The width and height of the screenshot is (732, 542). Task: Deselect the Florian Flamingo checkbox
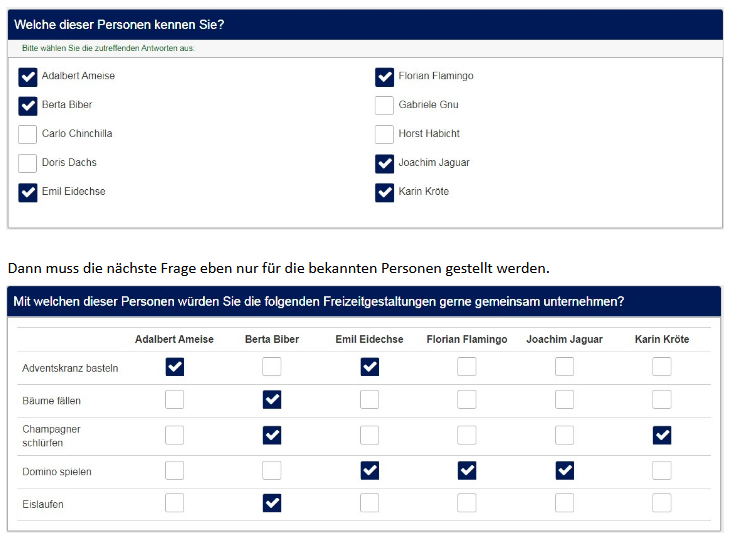[384, 76]
